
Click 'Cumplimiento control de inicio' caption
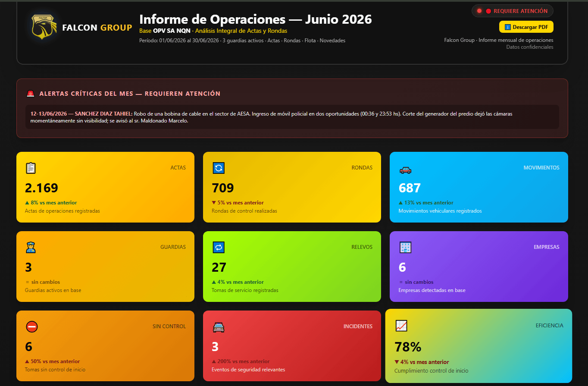click(x=431, y=371)
